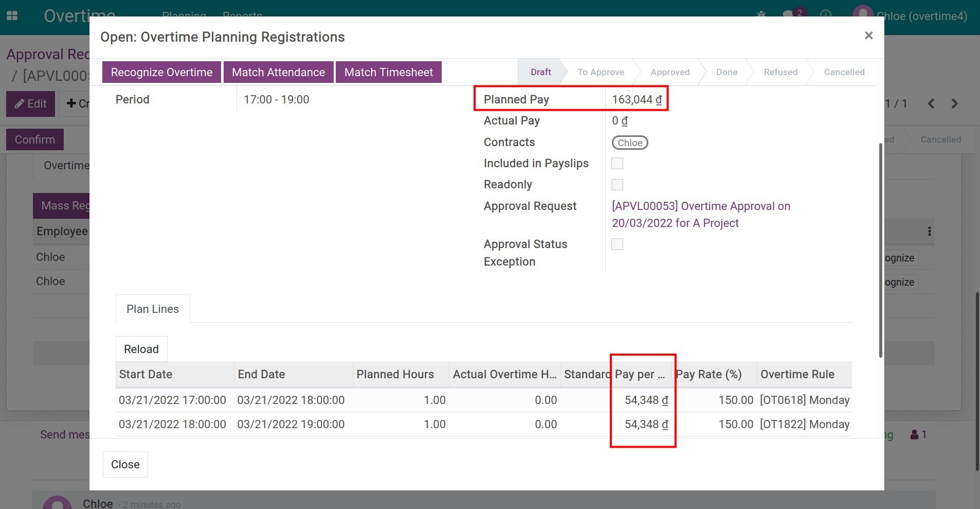Toggle the Readonly checkbox

coord(617,185)
